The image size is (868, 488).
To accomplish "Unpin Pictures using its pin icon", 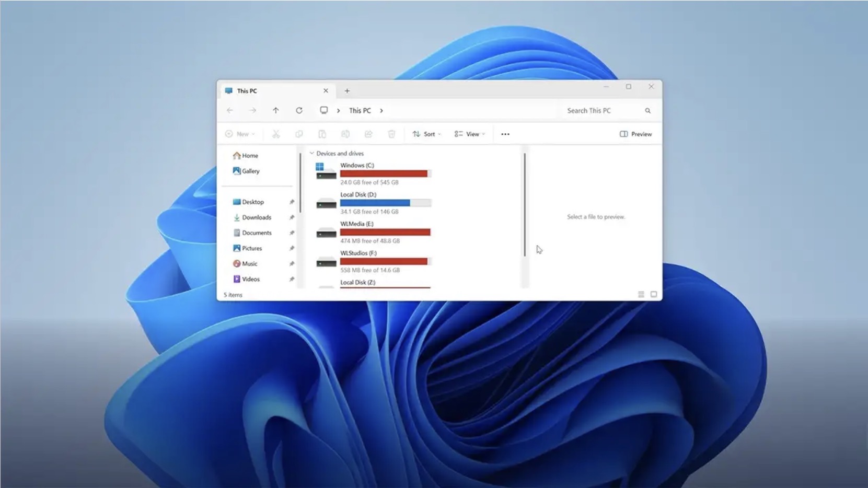I will pyautogui.click(x=292, y=248).
